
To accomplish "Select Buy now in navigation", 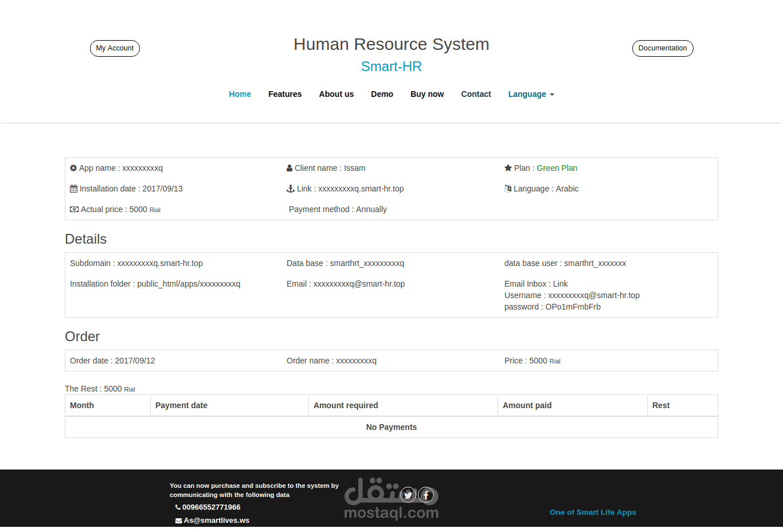I will pos(427,94).
